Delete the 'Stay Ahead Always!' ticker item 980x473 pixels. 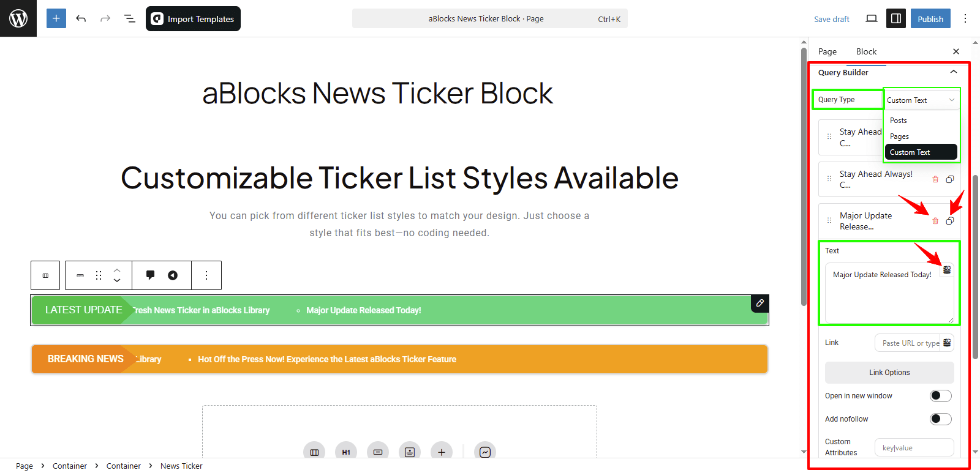[935, 179]
